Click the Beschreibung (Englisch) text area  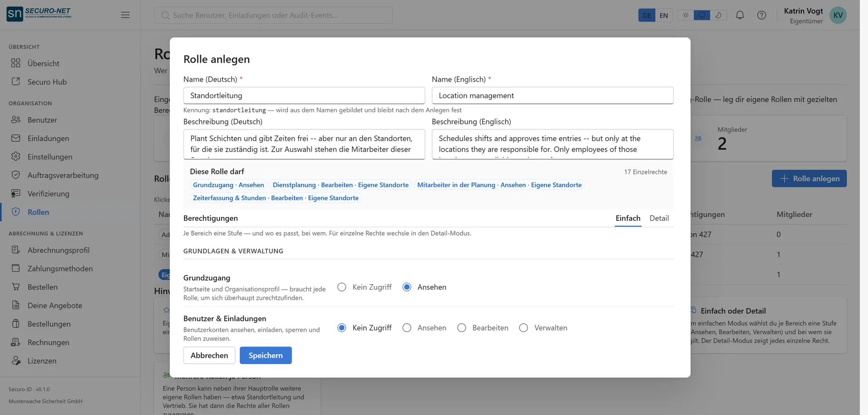click(552, 144)
